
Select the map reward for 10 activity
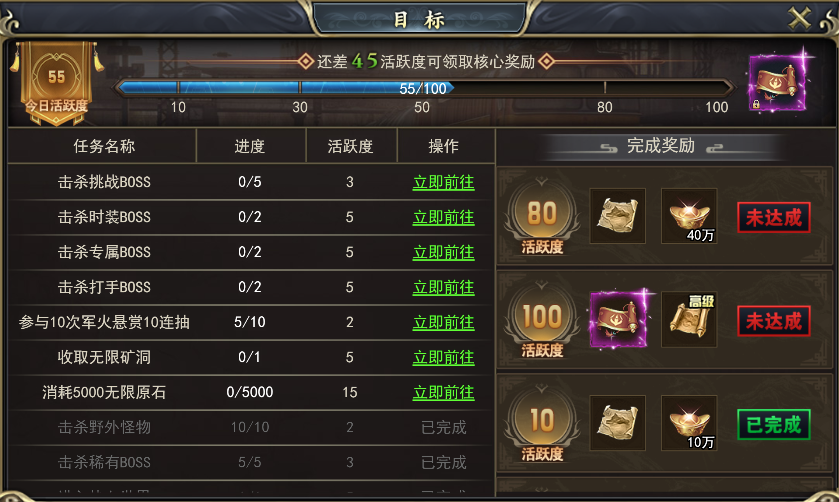(617, 423)
